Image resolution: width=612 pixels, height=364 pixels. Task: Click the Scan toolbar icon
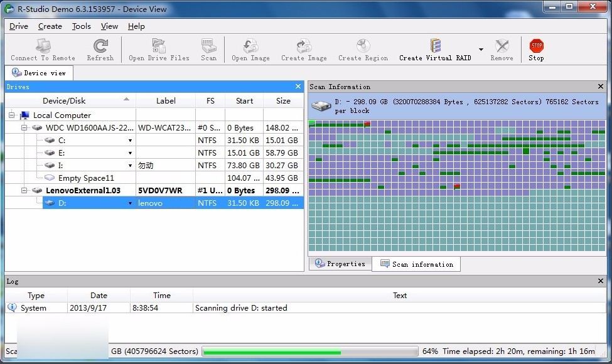tap(208, 46)
